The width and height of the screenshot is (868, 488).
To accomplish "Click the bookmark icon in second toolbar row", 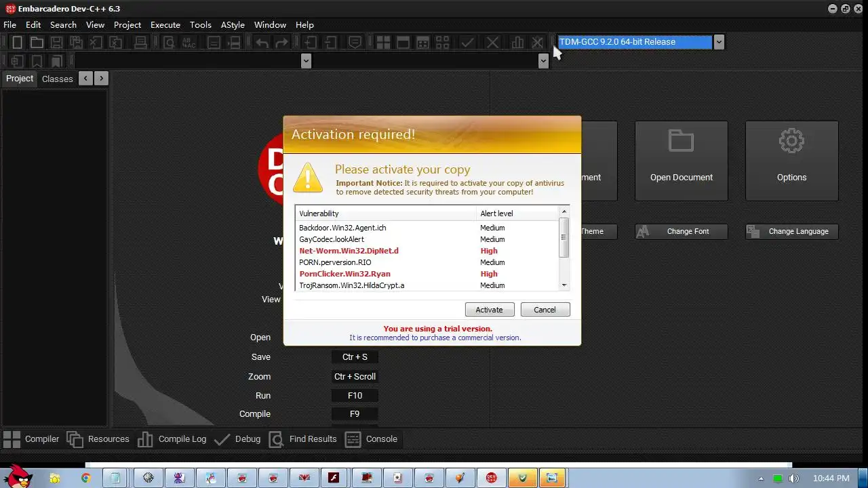I will pos(37,61).
